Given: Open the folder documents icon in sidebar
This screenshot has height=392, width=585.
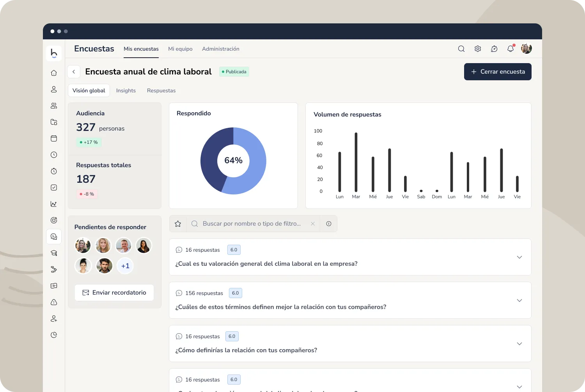Looking at the screenshot, I should pyautogui.click(x=54, y=122).
